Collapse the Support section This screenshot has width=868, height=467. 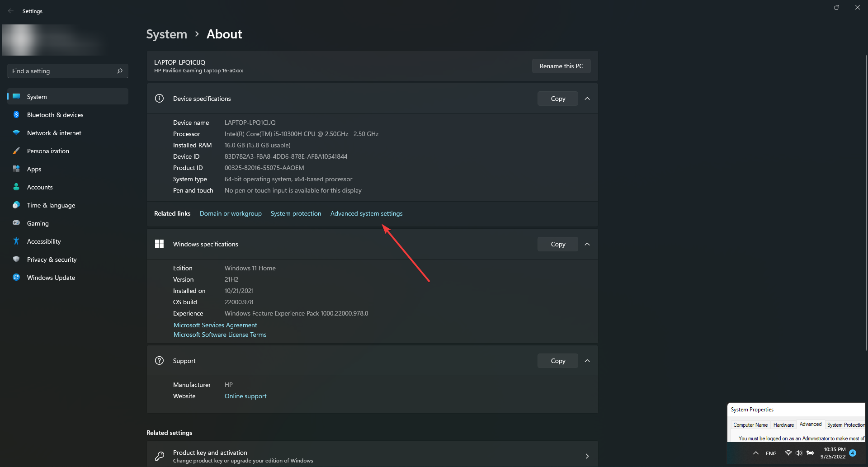point(587,361)
